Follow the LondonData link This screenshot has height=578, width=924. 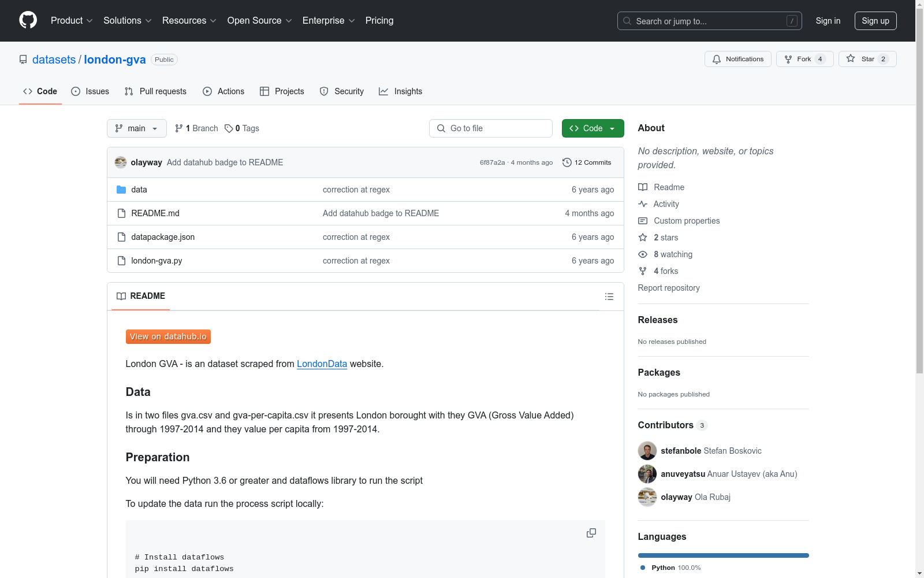point(322,364)
